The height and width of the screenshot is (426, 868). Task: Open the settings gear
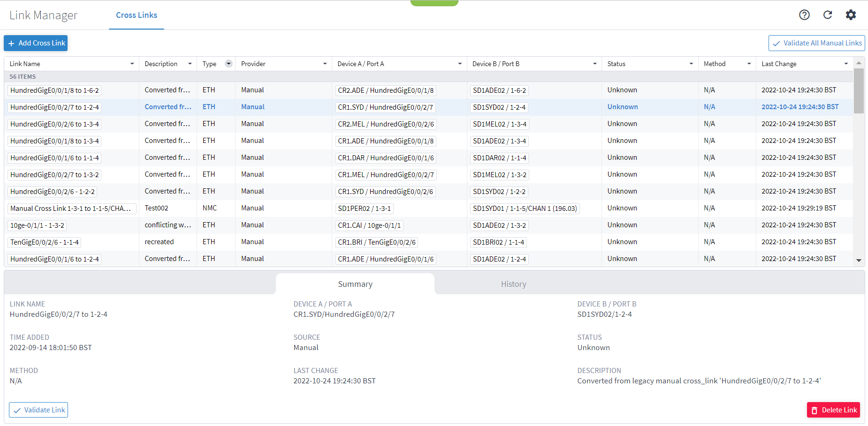[851, 15]
